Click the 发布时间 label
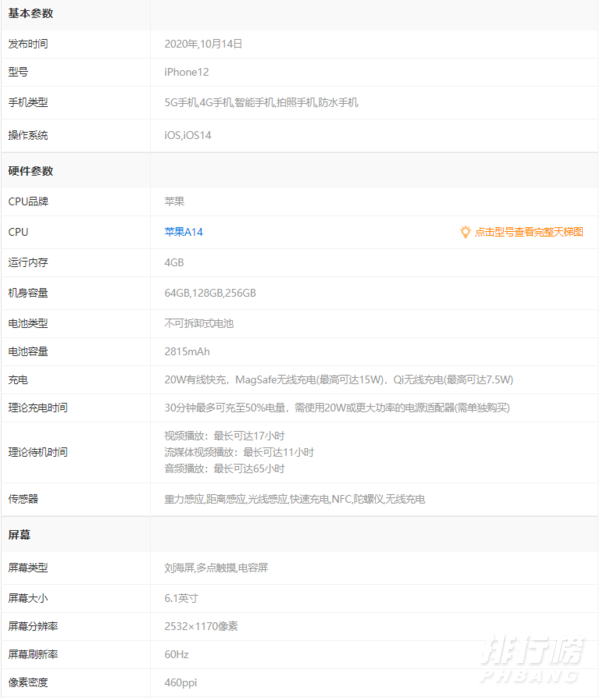The width and height of the screenshot is (600, 698). pyautogui.click(x=28, y=44)
